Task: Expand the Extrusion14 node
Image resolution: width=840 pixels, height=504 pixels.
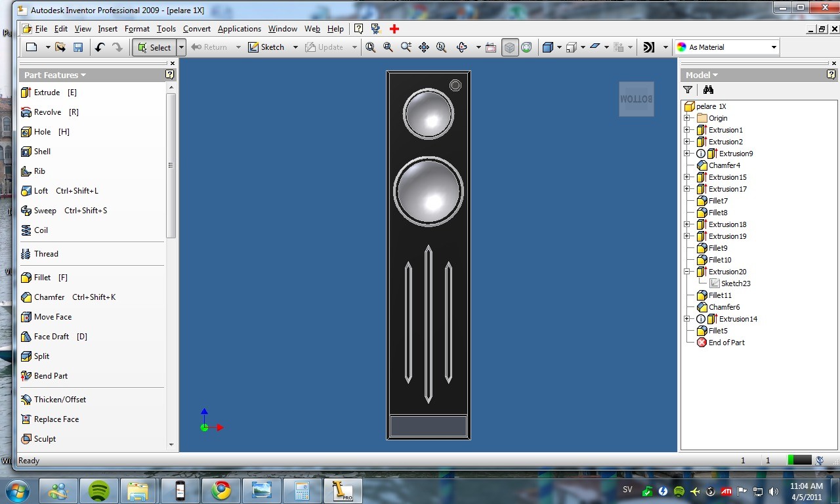Action: point(687,319)
